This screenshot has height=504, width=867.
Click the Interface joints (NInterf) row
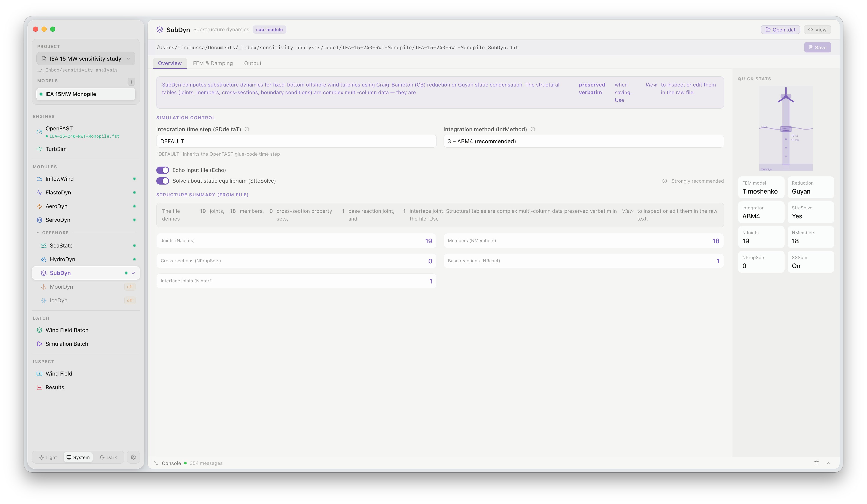click(x=296, y=281)
